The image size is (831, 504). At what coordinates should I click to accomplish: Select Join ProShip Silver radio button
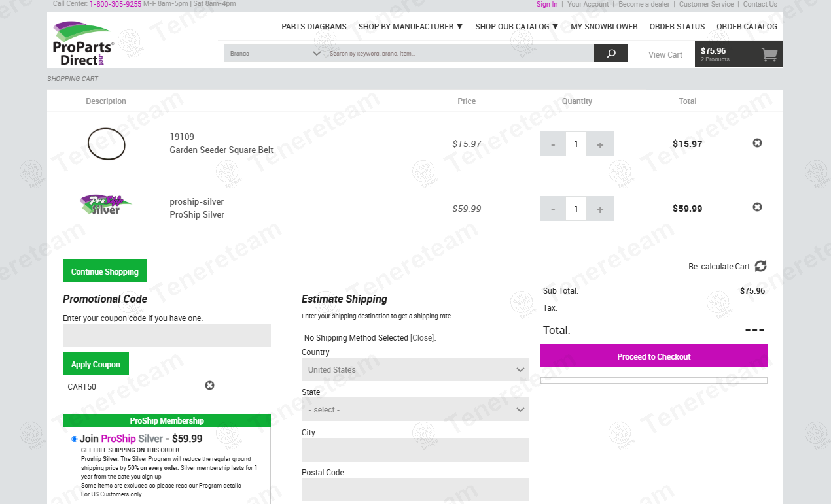coord(75,439)
